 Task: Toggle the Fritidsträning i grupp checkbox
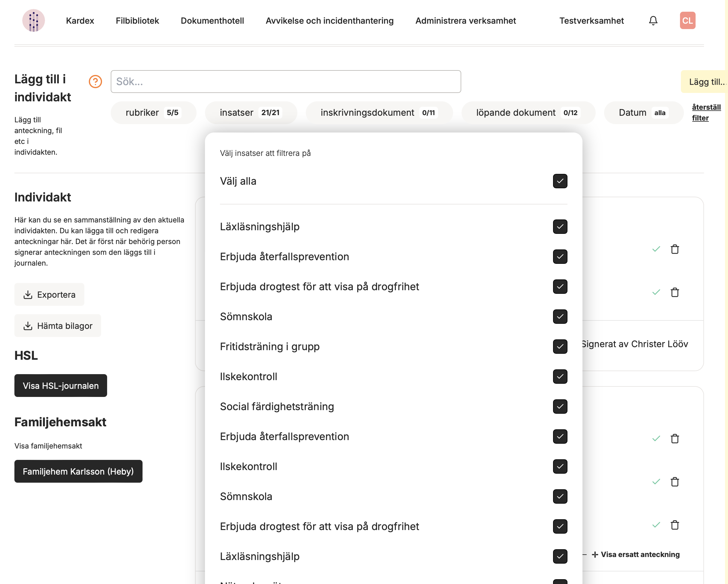tap(560, 347)
